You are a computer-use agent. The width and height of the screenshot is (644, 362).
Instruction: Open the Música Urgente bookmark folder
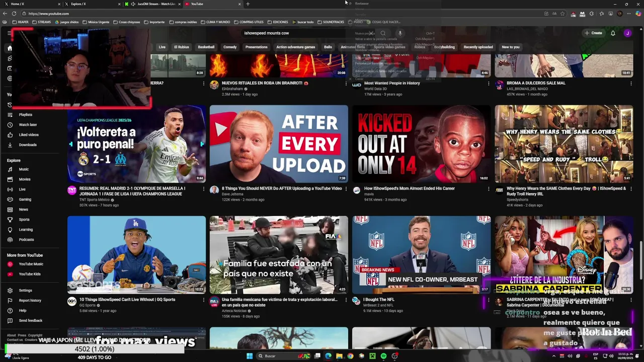[96, 22]
